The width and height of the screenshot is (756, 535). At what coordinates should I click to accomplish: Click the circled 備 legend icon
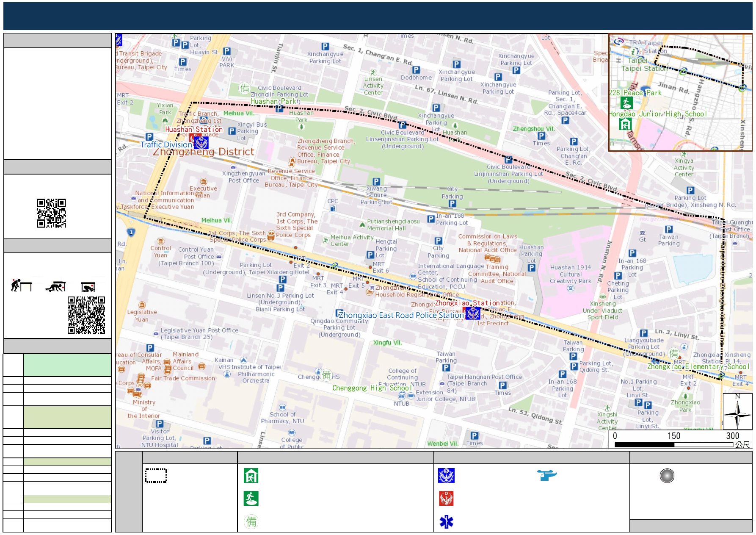click(251, 521)
